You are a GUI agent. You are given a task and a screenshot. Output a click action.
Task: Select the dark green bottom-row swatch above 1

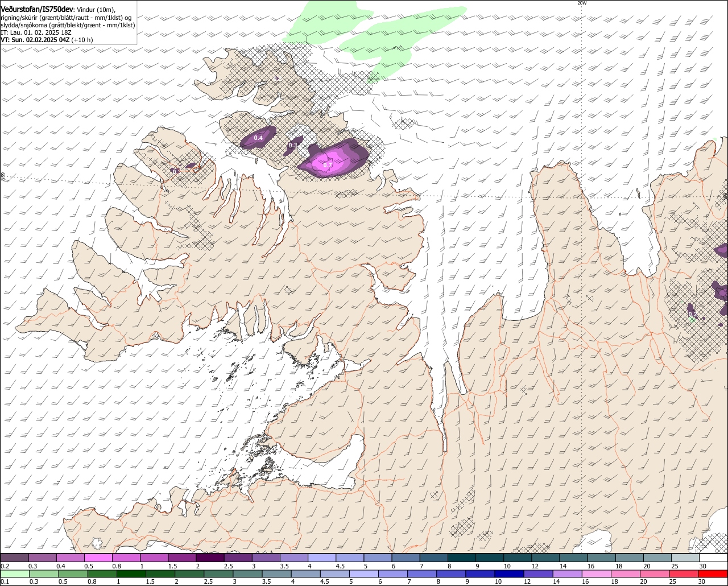131,574
